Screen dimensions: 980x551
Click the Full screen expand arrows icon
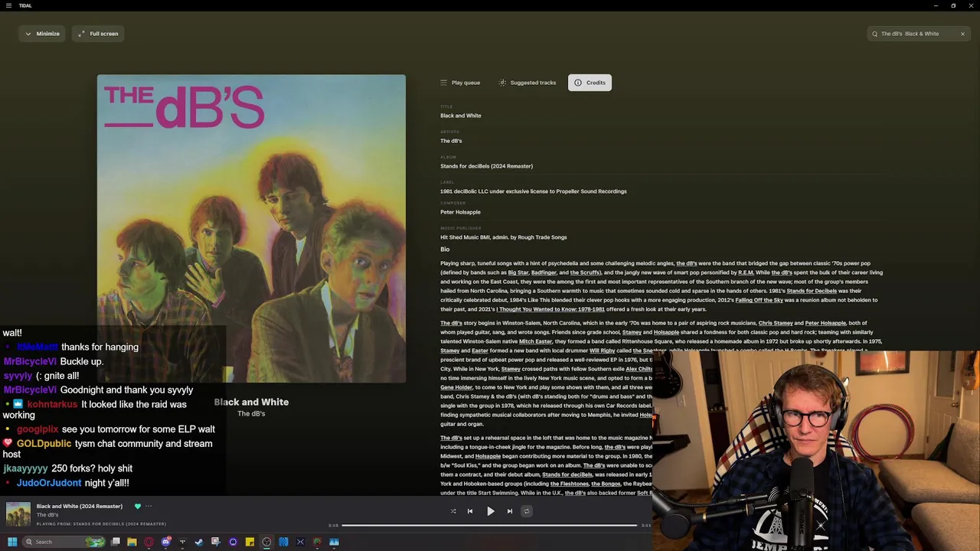pos(81,34)
